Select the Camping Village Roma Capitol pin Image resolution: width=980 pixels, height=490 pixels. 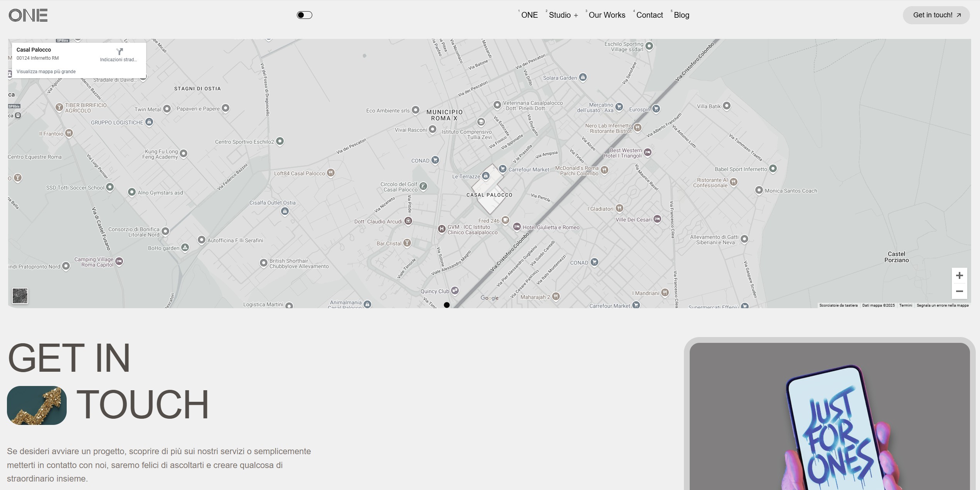pos(119,262)
